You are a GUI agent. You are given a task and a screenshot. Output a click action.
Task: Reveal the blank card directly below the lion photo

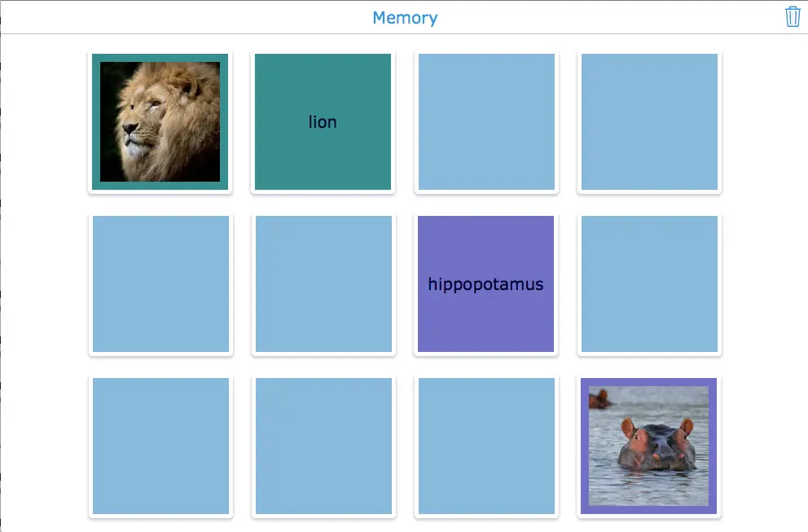160,284
